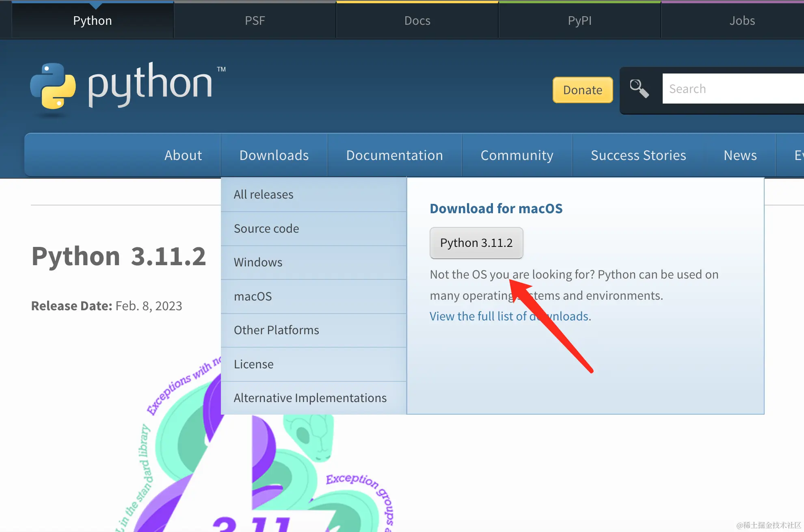This screenshot has width=804, height=532.
Task: Click the Release Date: Feb. 8, 2023 text
Action: click(106, 306)
